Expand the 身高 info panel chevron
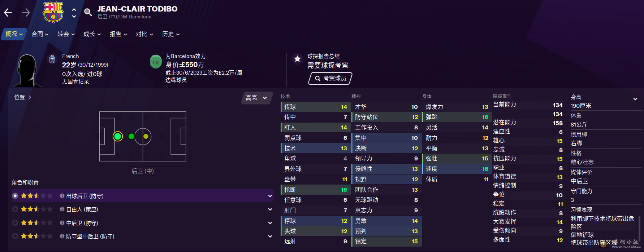Image resolution: width=644 pixels, height=252 pixels. click(x=635, y=99)
